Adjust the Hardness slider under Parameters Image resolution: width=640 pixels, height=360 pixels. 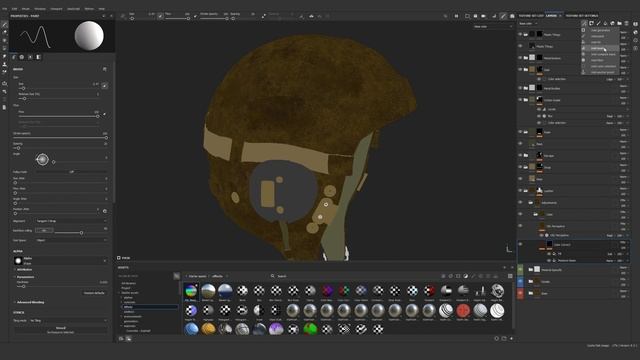pos(63,287)
